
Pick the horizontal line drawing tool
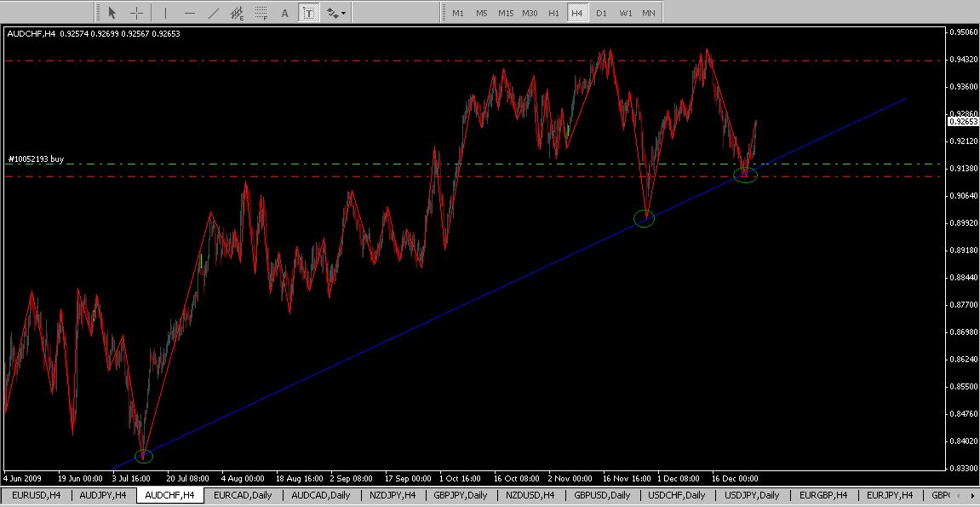click(189, 13)
